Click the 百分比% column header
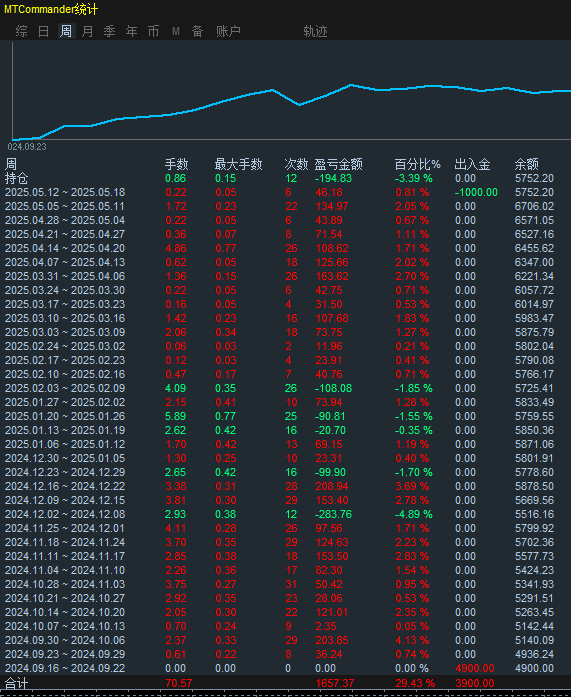The image size is (571, 697). (417, 164)
